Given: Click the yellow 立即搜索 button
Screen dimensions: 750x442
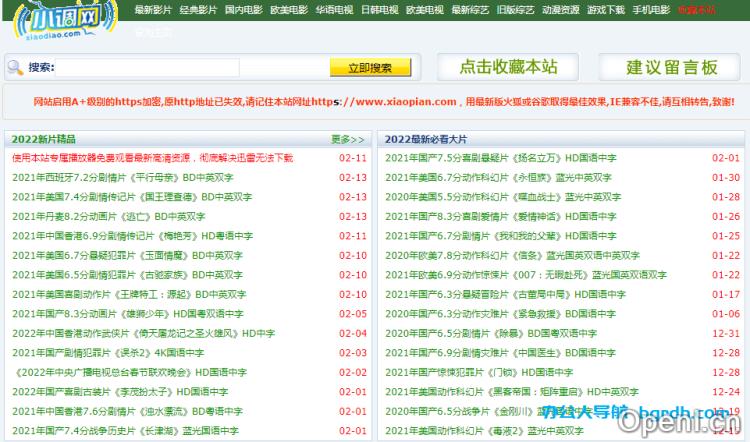Looking at the screenshot, I should 370,67.
